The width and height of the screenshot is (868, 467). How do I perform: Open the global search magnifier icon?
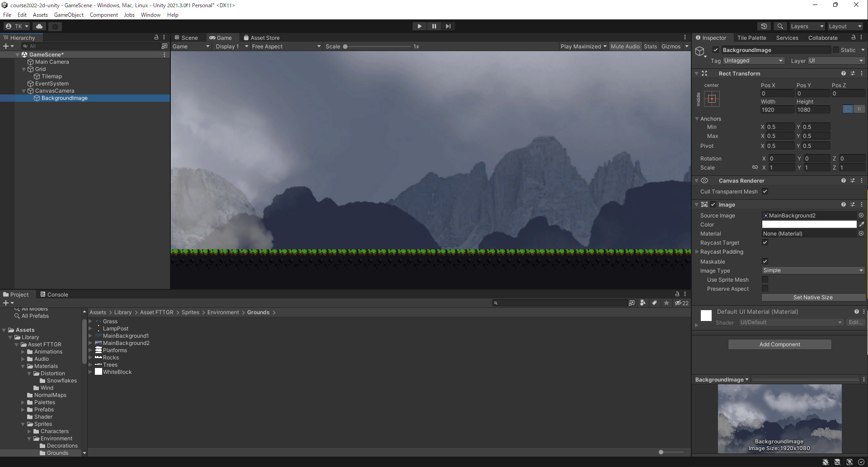pyautogui.click(x=780, y=26)
